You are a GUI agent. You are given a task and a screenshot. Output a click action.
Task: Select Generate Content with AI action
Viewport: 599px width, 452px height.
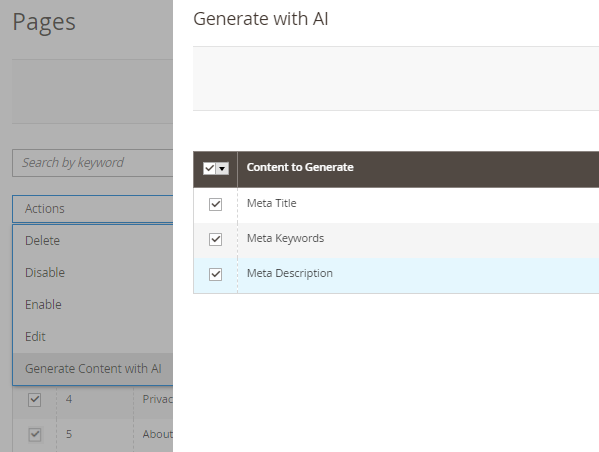coord(93,369)
